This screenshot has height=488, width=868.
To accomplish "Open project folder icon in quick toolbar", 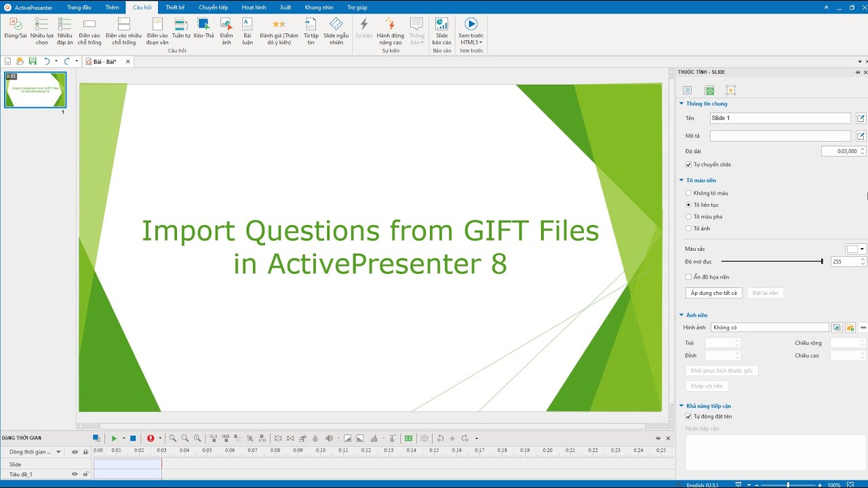I will tap(20, 61).
